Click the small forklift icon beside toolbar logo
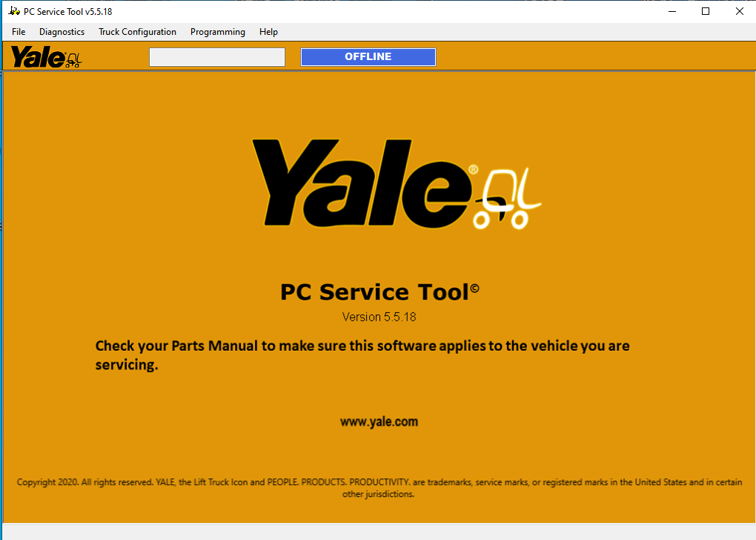Image resolution: width=756 pixels, height=540 pixels. coord(73,59)
